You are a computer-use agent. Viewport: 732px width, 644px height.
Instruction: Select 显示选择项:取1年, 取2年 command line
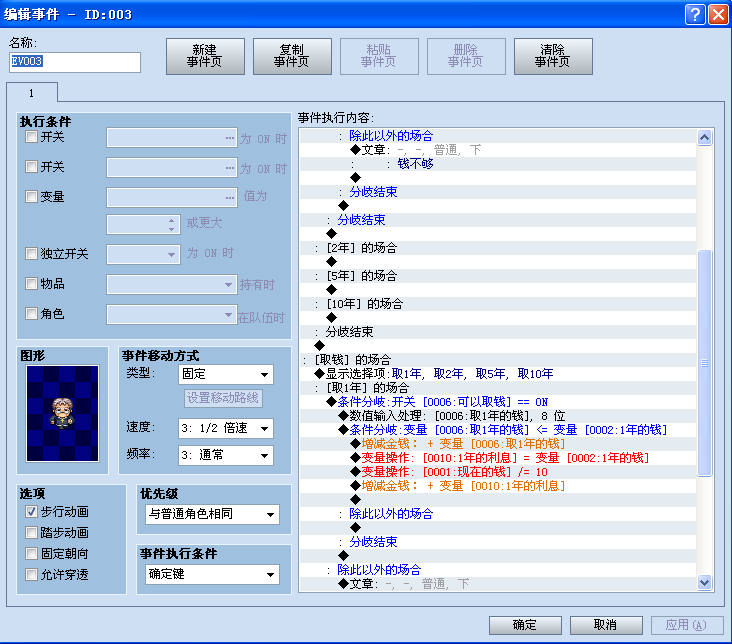click(x=498, y=374)
